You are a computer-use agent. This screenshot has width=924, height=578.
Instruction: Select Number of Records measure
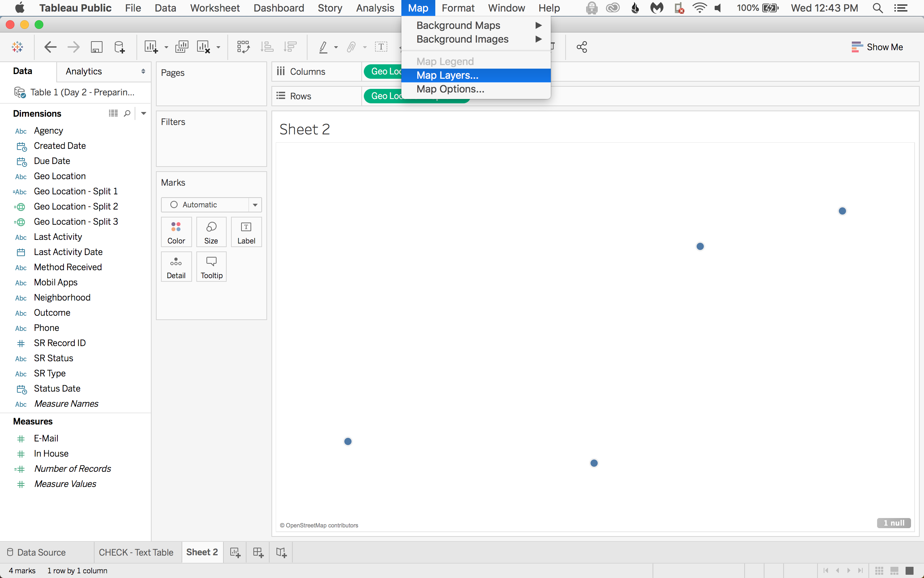[72, 469]
